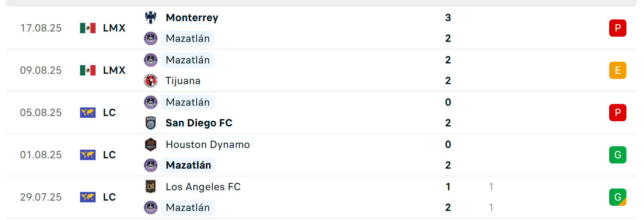Click the San Diego FC crest
Screen dimensions: 644x220
pos(151,123)
